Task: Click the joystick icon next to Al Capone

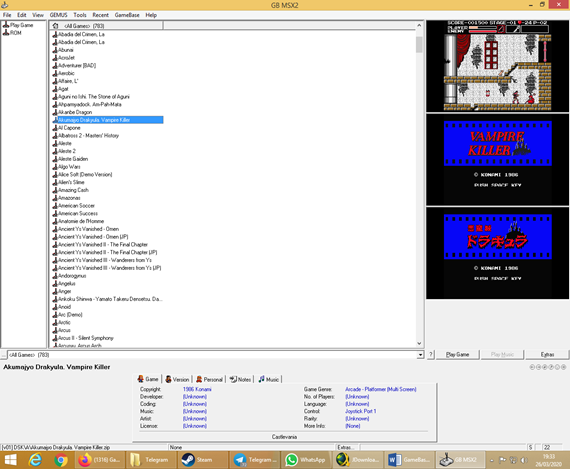Action: pyautogui.click(x=55, y=128)
